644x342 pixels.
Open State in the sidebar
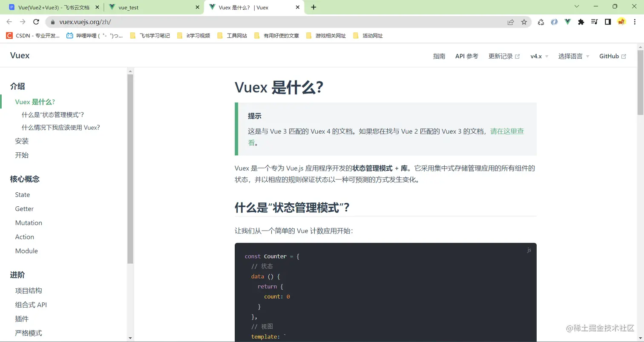(23, 195)
